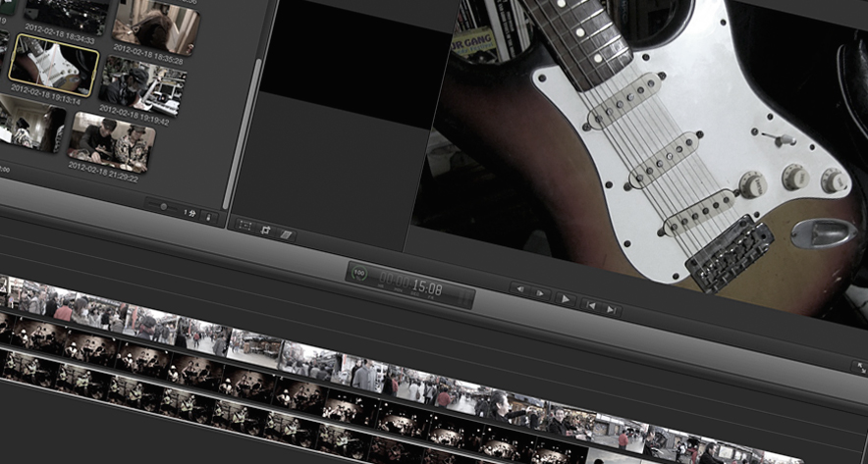This screenshot has width=868, height=464.
Task: Jump to the next edit point
Action: point(611,310)
